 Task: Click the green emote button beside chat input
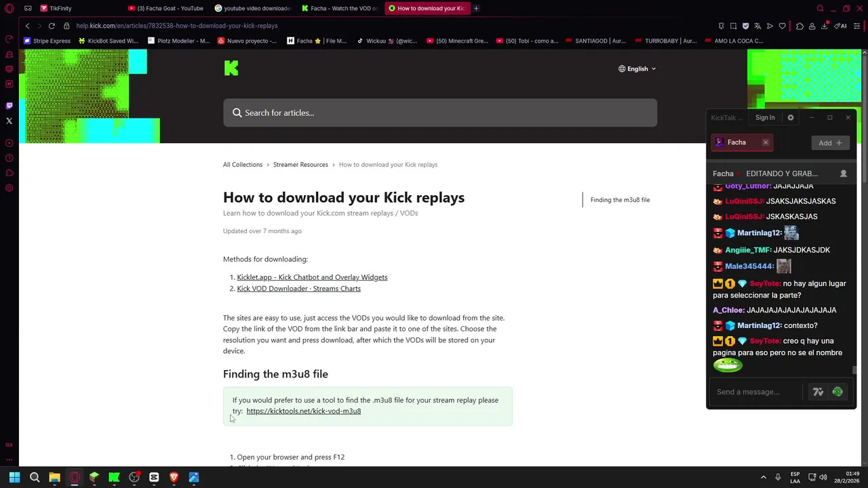tap(837, 392)
